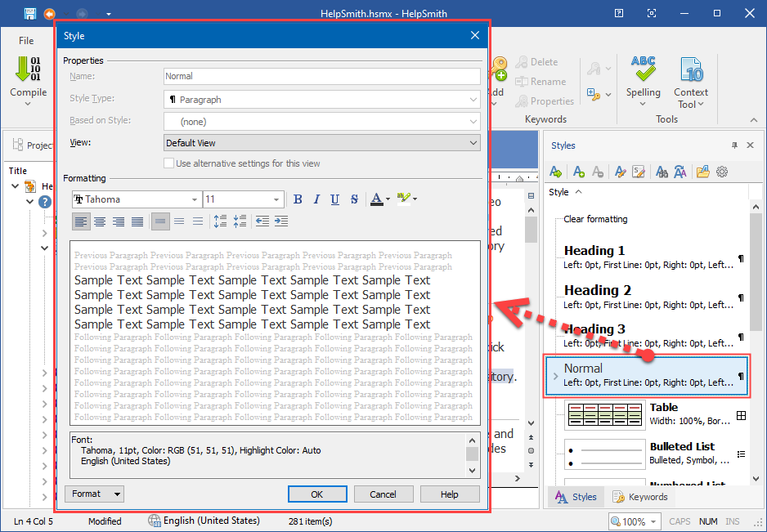Toggle Strikethrough formatting in Style dialog
This screenshot has height=532, width=767.
354,199
